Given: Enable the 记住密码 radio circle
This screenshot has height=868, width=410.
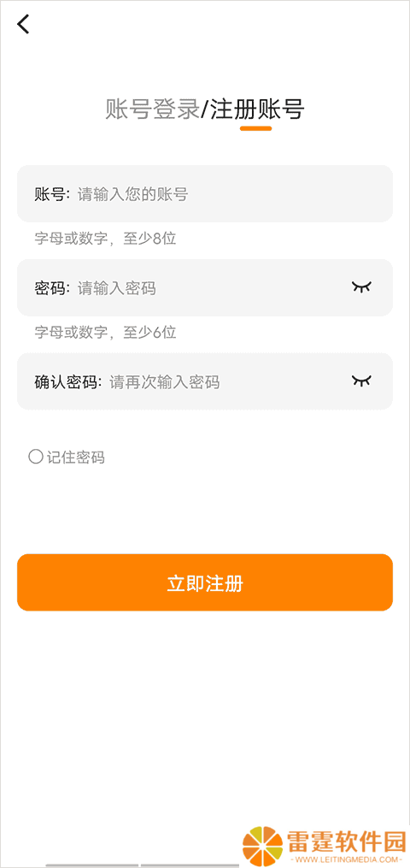Looking at the screenshot, I should [x=35, y=457].
